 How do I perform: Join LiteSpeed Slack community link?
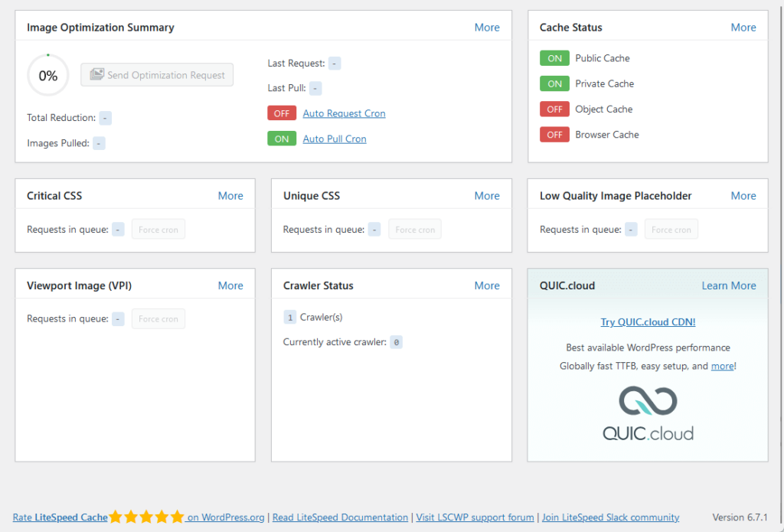[610, 517]
